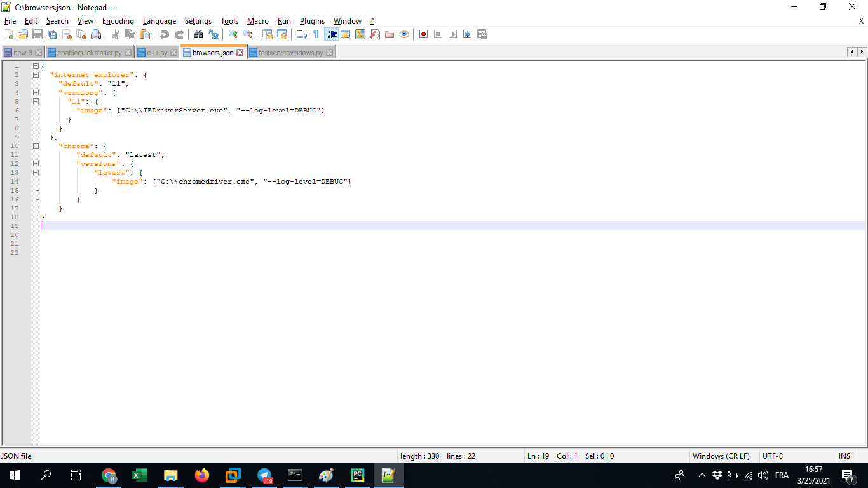The height and width of the screenshot is (488, 868).
Task: Paste with the clipboard toolbar icon
Action: pos(145,34)
